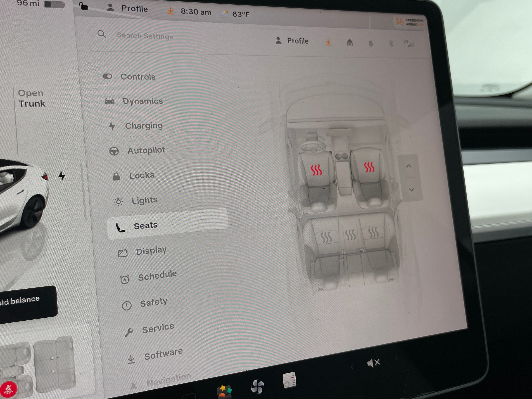Tap the HomeLink garage icon
Screen dimensions: 532x399
pyautogui.click(x=350, y=43)
